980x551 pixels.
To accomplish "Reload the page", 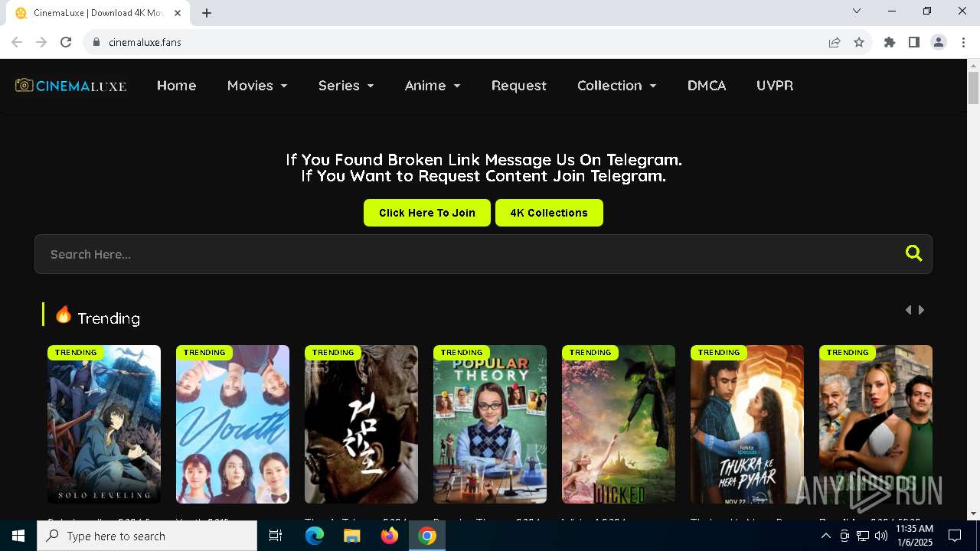I will 66,42.
